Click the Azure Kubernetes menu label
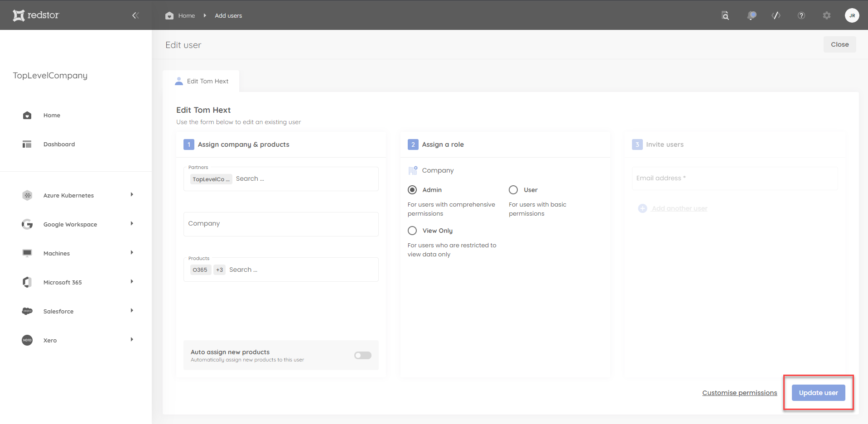This screenshot has width=868, height=424. (x=68, y=195)
